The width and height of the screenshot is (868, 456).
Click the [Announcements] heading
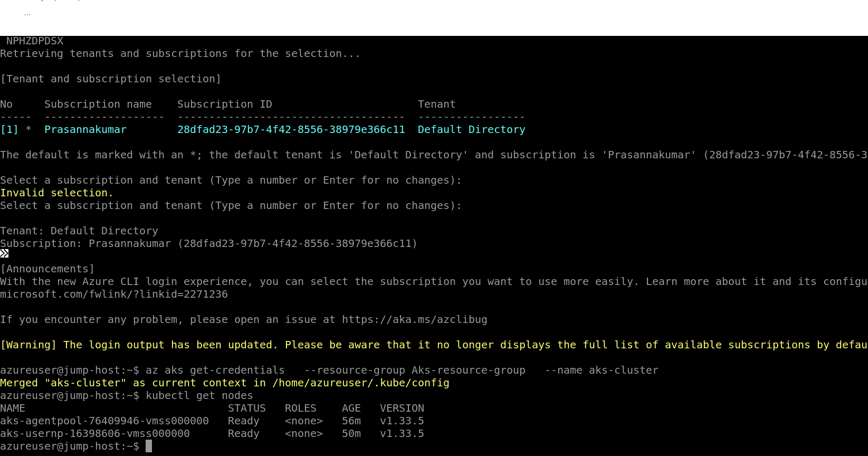click(x=47, y=269)
